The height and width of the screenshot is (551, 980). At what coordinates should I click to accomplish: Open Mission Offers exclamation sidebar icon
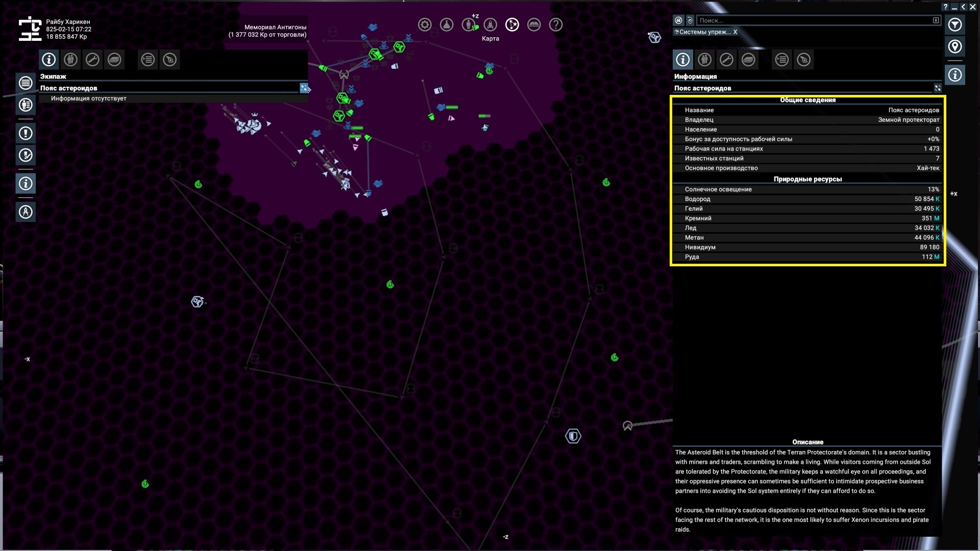[26, 133]
